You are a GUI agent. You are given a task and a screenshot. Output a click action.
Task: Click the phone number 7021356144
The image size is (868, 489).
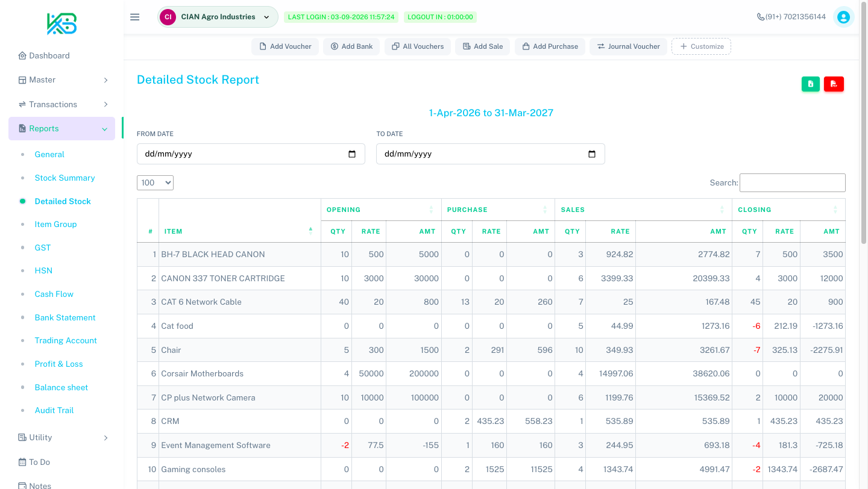791,17
